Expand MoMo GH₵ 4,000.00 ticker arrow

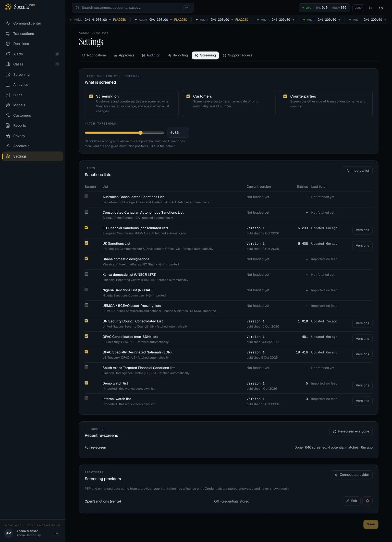click(x=110, y=20)
